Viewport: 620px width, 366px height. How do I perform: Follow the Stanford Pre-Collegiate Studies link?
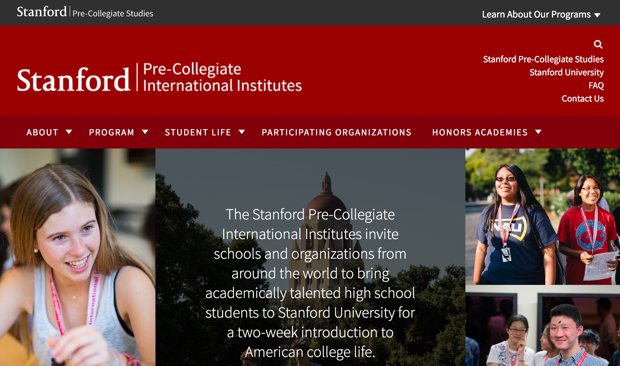(x=543, y=59)
